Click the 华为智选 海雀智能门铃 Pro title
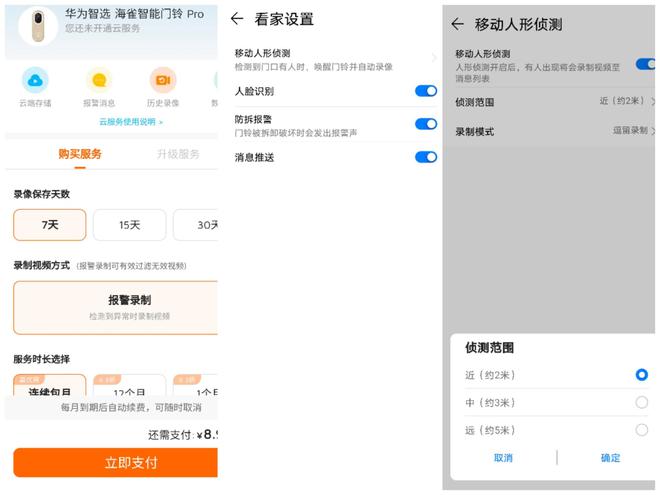660x495 pixels. (135, 14)
